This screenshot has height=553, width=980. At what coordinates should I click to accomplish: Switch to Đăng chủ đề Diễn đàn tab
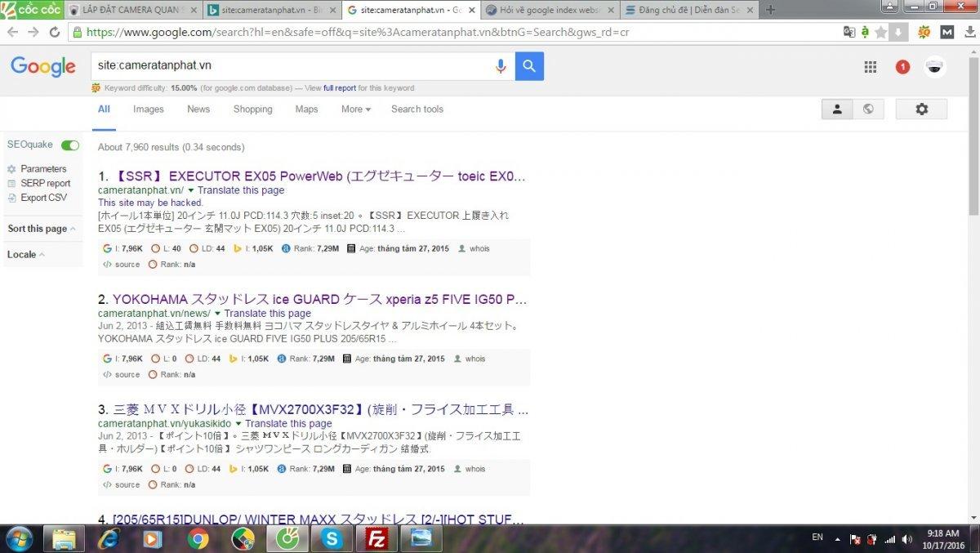tap(688, 10)
